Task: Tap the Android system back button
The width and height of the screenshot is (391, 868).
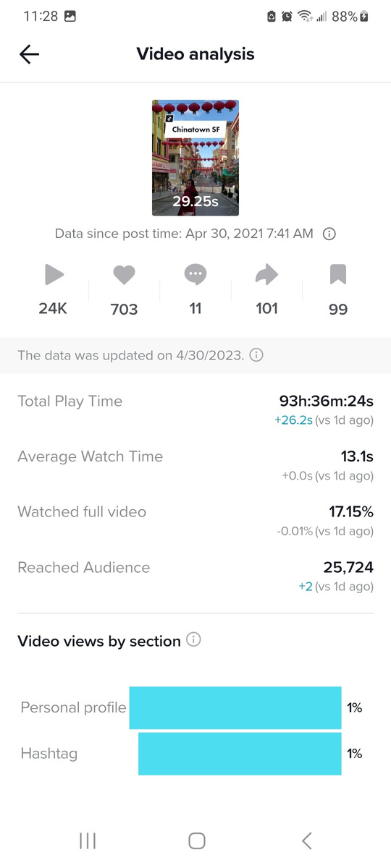Action: [306, 840]
